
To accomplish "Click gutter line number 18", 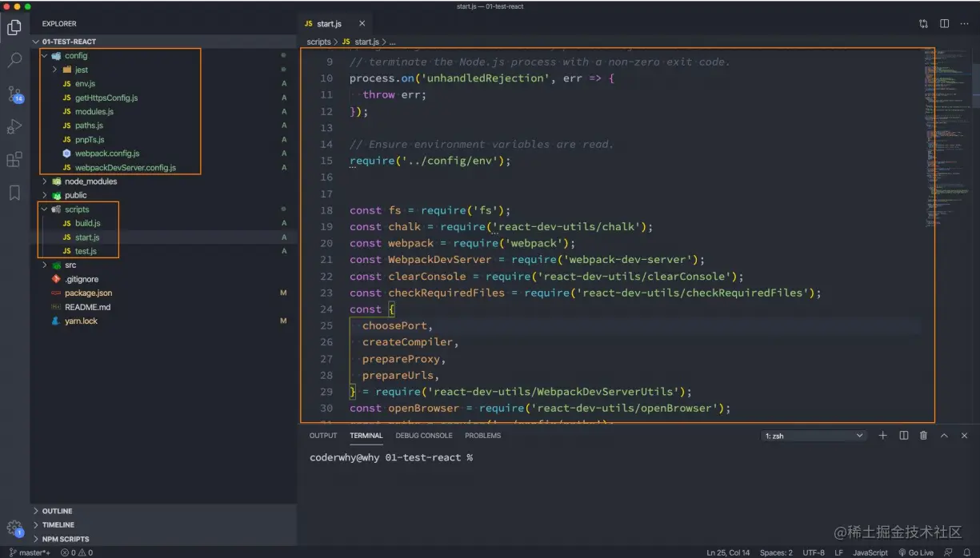I will [326, 210].
